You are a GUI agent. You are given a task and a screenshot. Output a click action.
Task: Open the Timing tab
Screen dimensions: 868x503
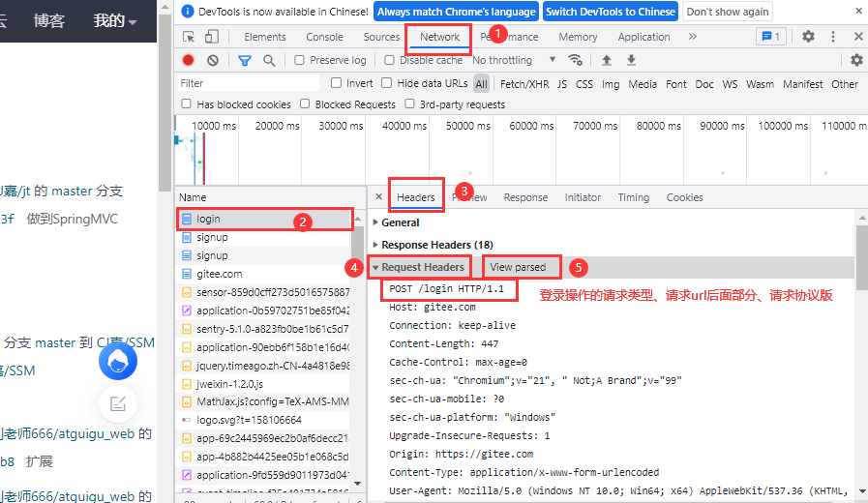click(633, 197)
